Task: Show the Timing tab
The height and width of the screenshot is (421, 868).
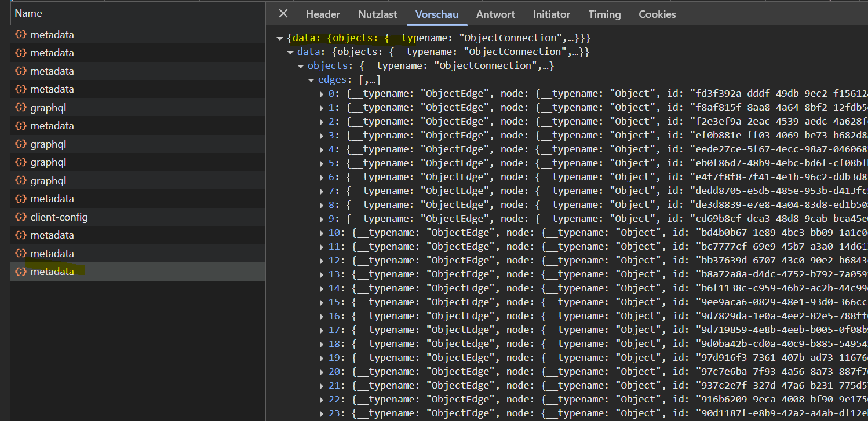Action: coord(604,14)
